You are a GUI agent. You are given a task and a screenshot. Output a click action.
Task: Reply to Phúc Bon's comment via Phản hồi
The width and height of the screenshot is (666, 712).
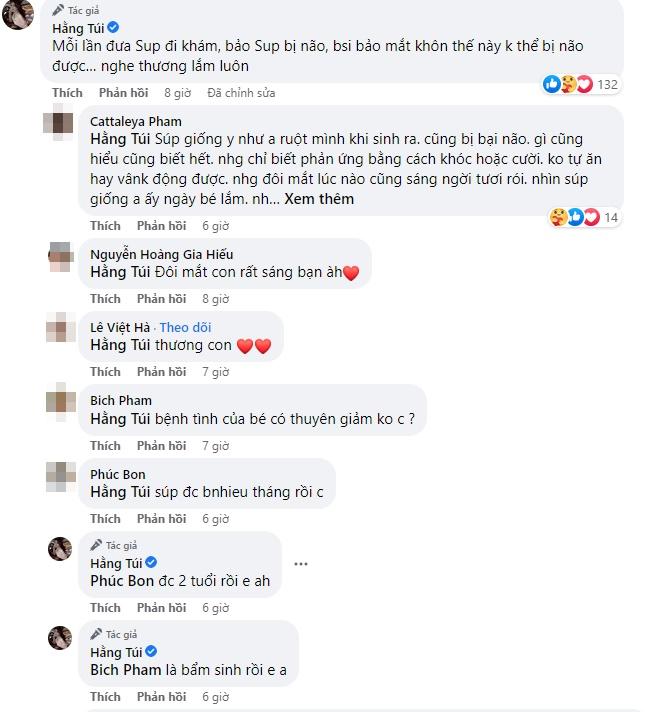[161, 519]
